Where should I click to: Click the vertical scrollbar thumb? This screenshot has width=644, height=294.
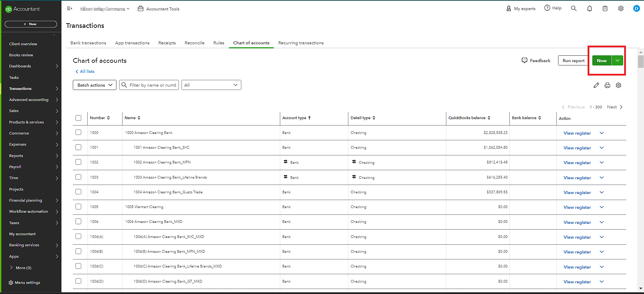[641, 61]
